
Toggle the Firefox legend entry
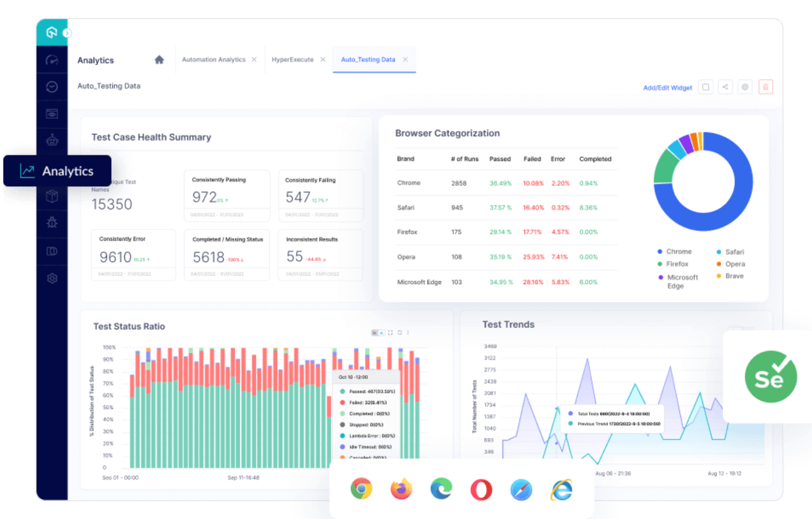point(673,264)
